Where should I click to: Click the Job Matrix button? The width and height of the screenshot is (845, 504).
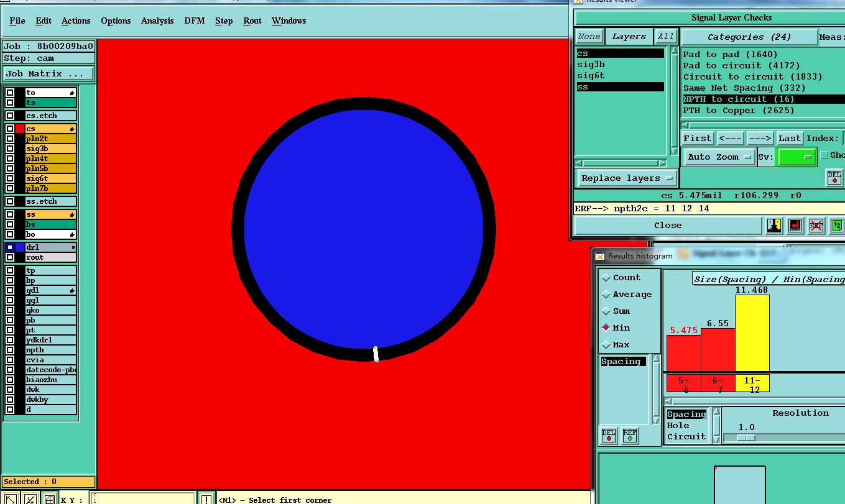pyautogui.click(x=48, y=73)
